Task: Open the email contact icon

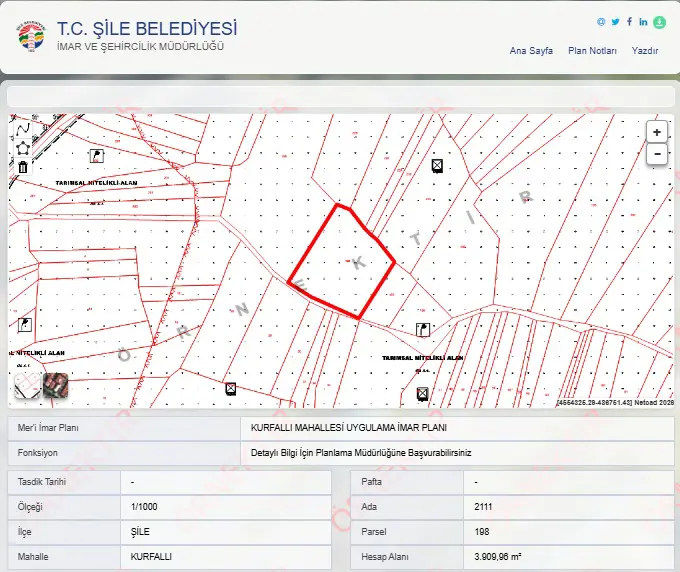Action: click(x=601, y=22)
